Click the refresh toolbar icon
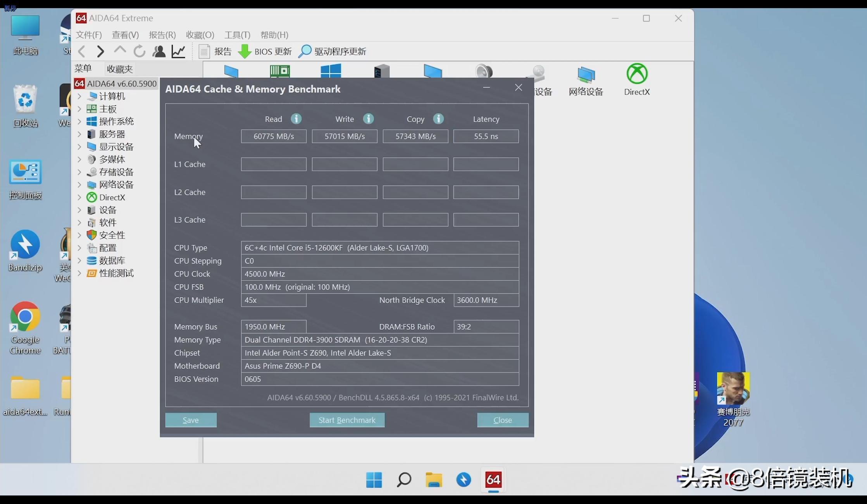Image resolution: width=867 pixels, height=504 pixels. (140, 52)
